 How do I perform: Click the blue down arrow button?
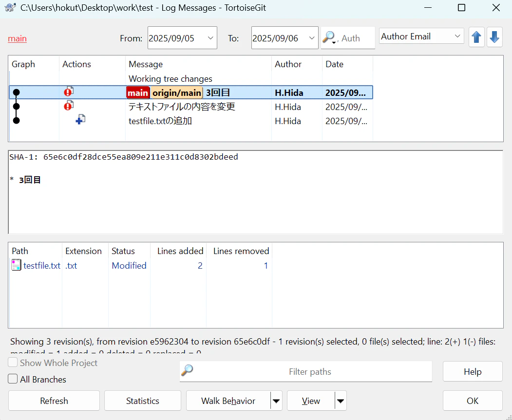pyautogui.click(x=494, y=37)
